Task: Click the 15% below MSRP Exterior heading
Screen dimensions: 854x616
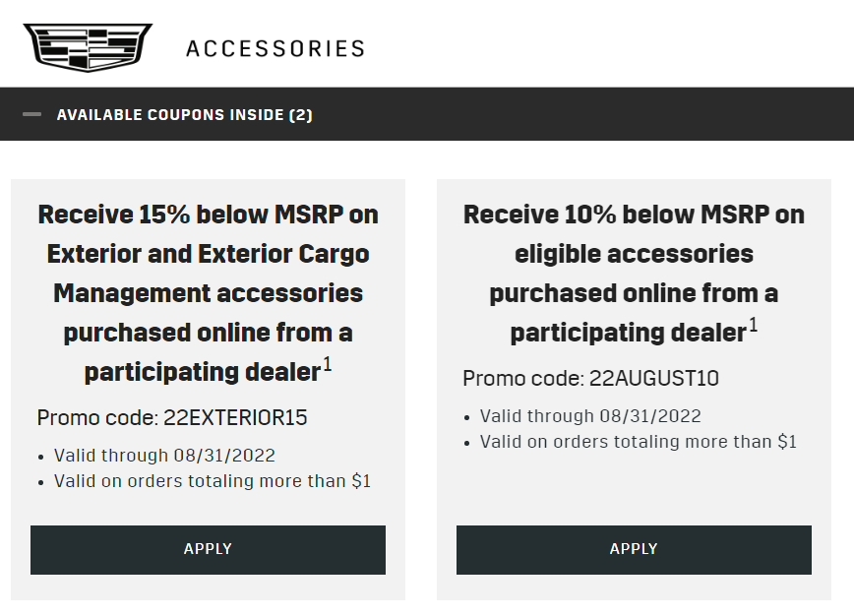Action: click(x=208, y=293)
